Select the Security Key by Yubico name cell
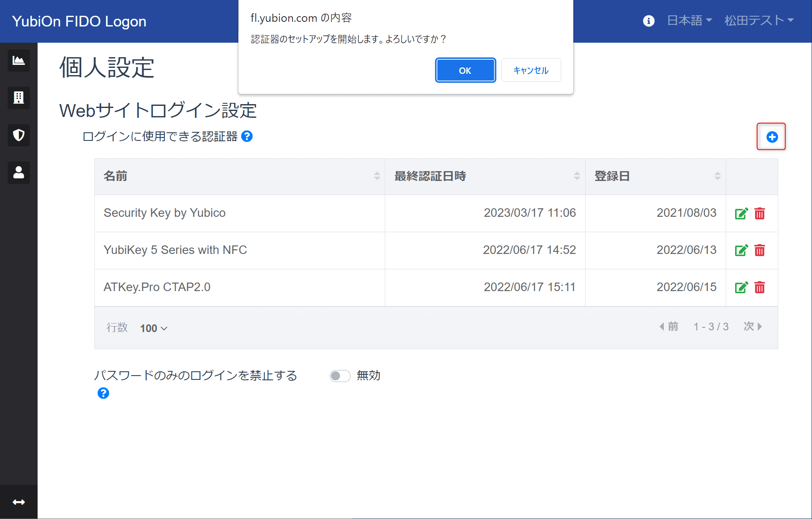812x519 pixels. [240, 213]
